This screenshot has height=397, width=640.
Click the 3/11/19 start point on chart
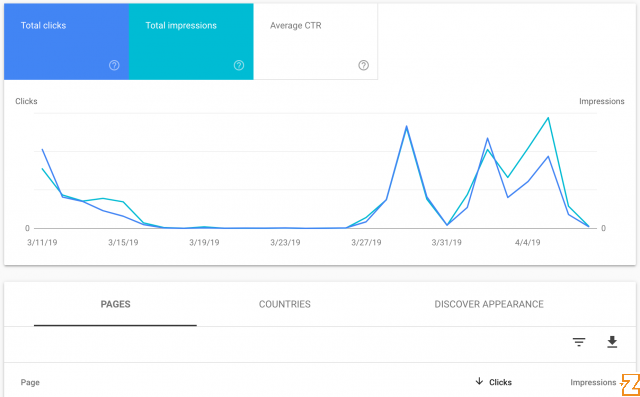[42, 149]
